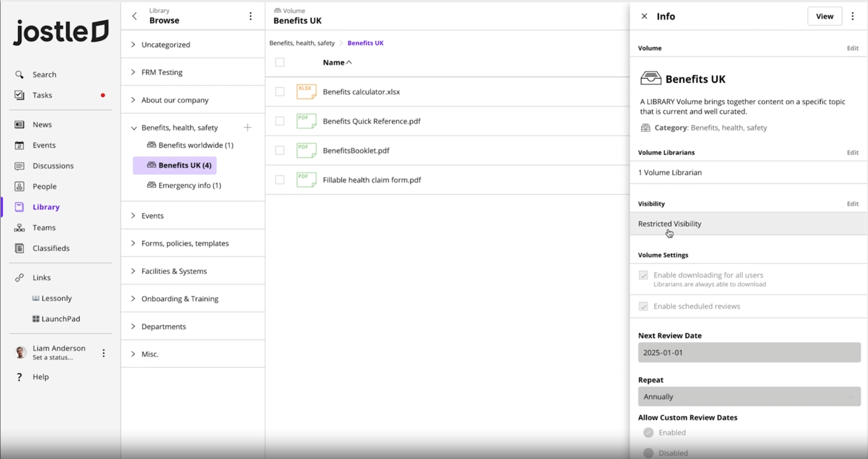Select Emergency info volume in tree
The height and width of the screenshot is (459, 868).
(189, 186)
